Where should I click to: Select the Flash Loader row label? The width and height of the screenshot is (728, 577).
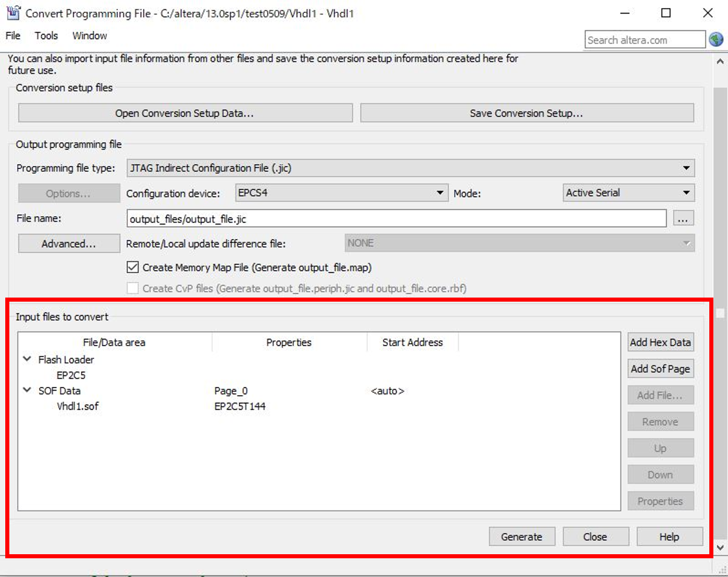coord(66,360)
